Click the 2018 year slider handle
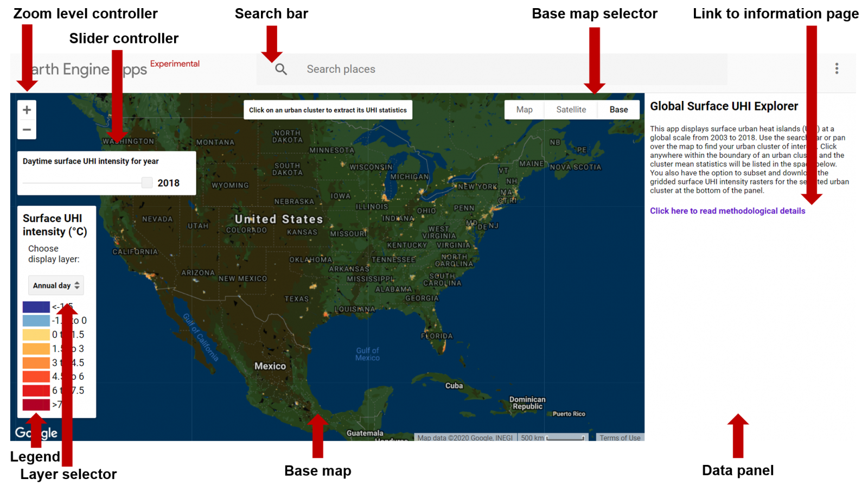This screenshot has height=491, width=868. coord(146,182)
